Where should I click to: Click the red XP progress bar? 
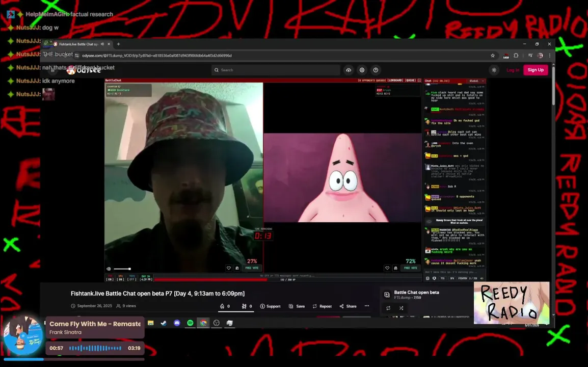click(210, 279)
